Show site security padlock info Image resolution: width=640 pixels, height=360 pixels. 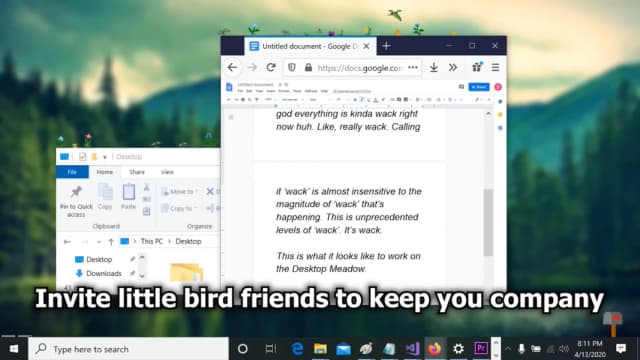(x=309, y=67)
